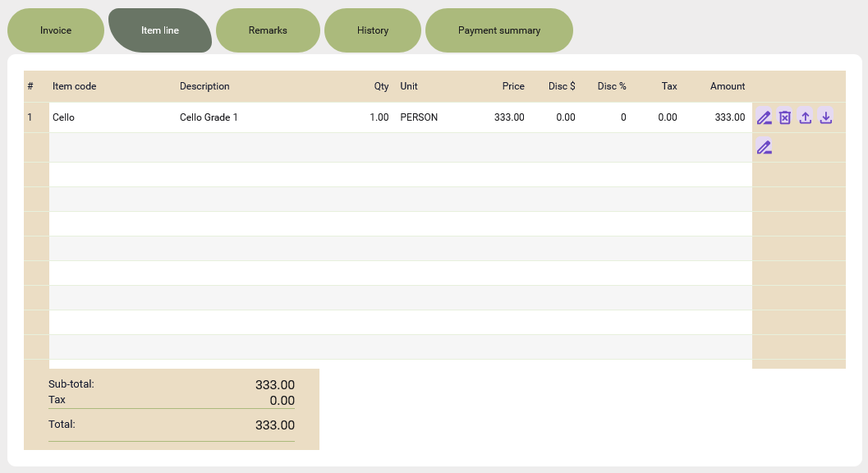868x473 pixels.
Task: Click the Amount column header
Action: coord(728,86)
